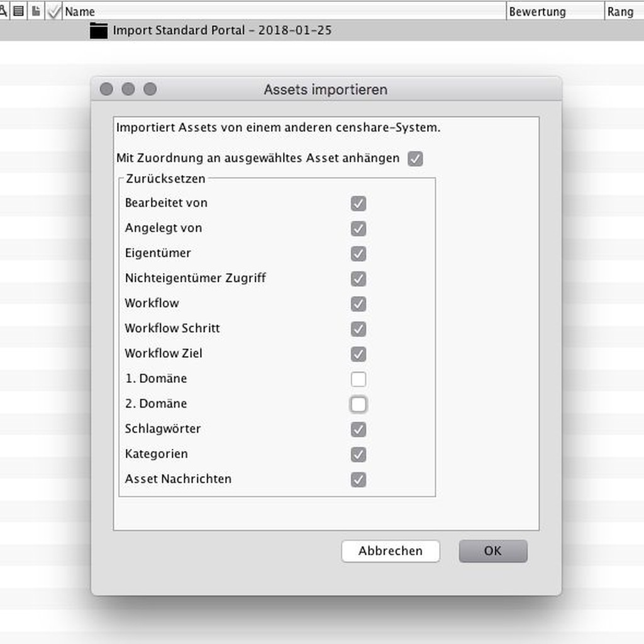Click the list lines column header icon
This screenshot has height=644, width=644.
[x=19, y=11]
